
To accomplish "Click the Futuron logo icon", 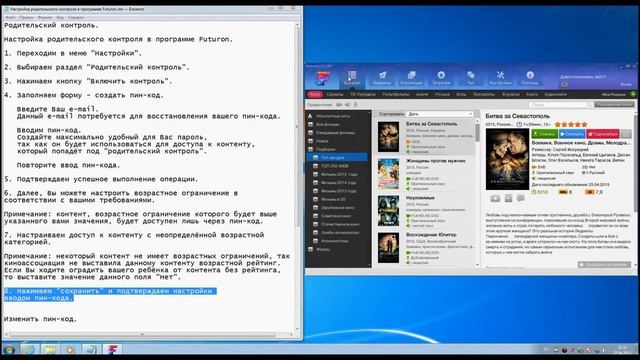I will pos(322,78).
